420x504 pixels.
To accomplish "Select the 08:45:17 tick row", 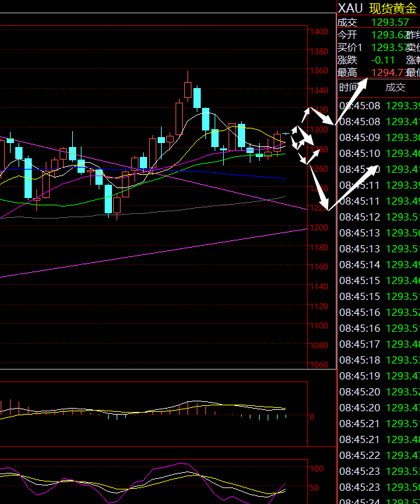I will (379, 344).
